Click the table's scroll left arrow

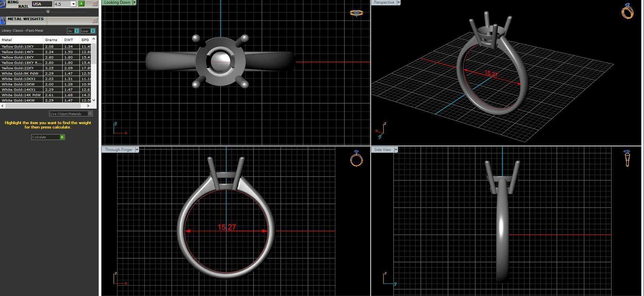[x=3, y=106]
